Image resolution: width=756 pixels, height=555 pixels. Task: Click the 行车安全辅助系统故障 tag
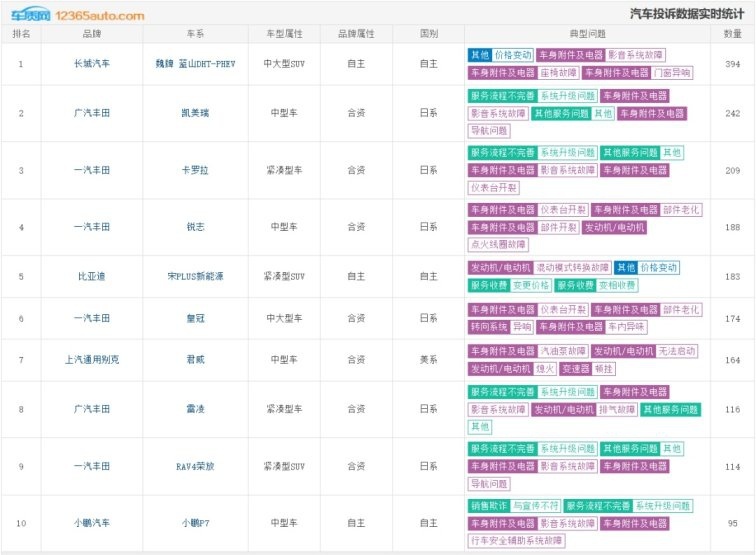pyautogui.click(x=516, y=541)
